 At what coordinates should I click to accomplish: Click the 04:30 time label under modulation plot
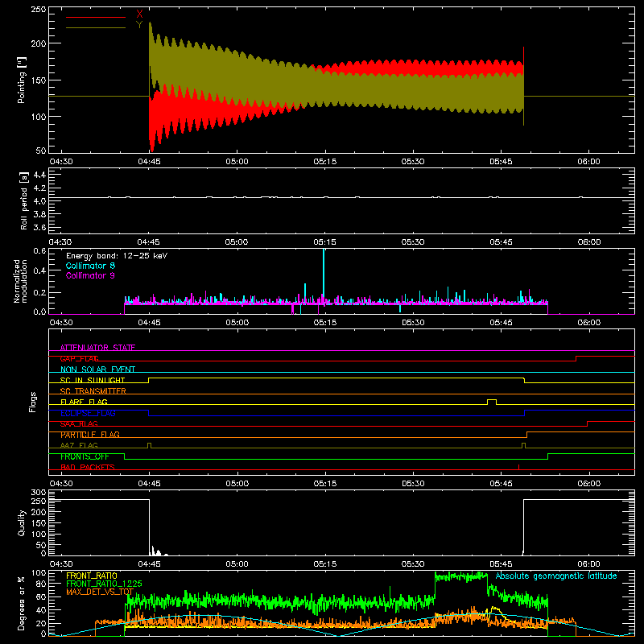point(61,323)
